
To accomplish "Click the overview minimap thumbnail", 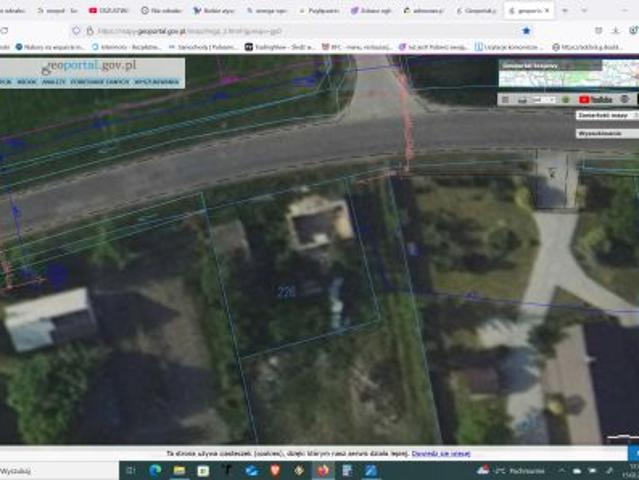I will coord(569,73).
